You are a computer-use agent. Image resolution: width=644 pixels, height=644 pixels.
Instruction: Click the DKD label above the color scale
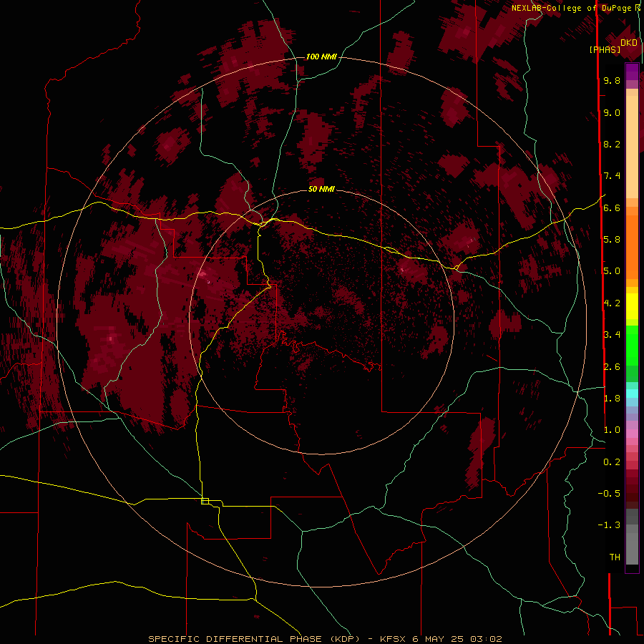point(629,43)
